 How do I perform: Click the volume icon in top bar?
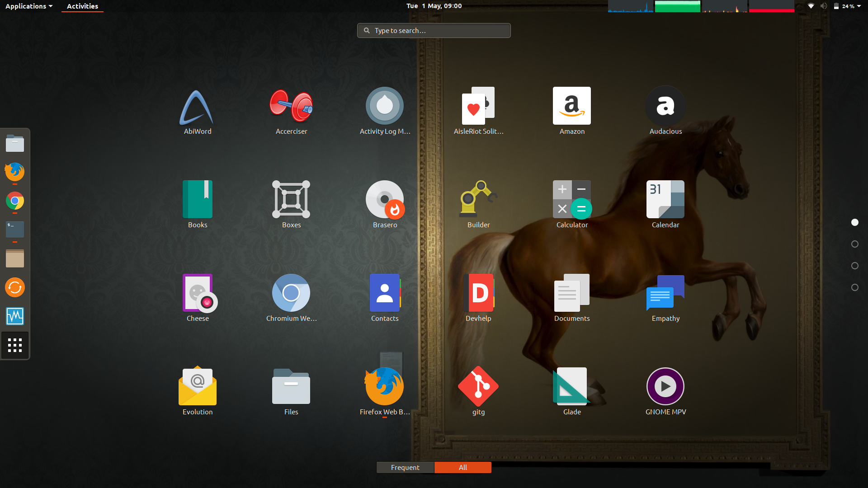(x=824, y=6)
